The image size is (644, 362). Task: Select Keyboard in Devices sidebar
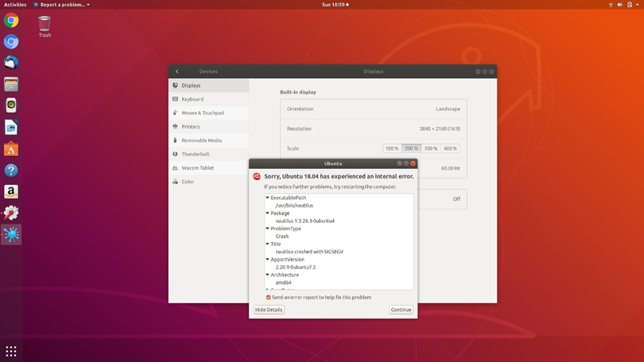(208, 99)
